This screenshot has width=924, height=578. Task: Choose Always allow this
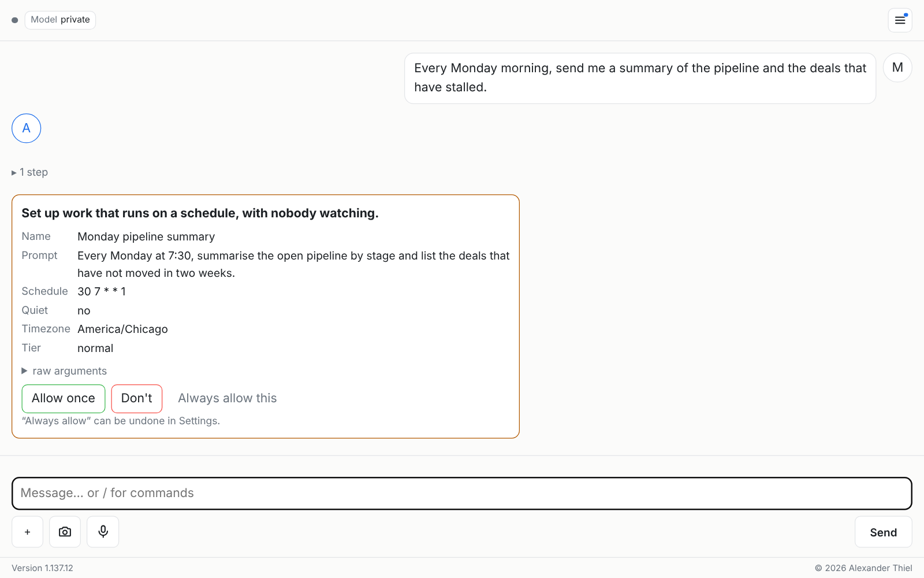228,398
